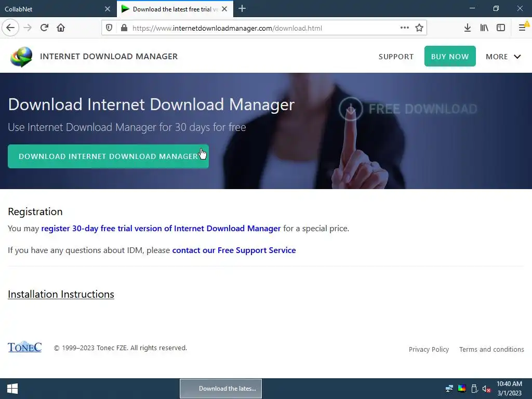Click the copyright Tonec FZE text
Viewport: 532px width, 399px height.
point(121,348)
